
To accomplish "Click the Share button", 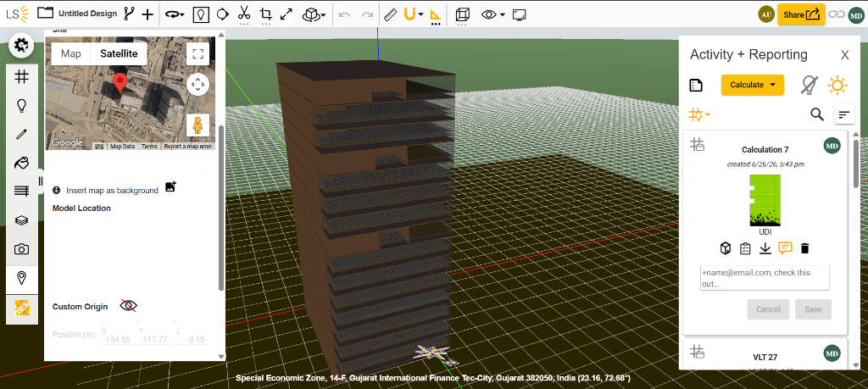I will (801, 14).
